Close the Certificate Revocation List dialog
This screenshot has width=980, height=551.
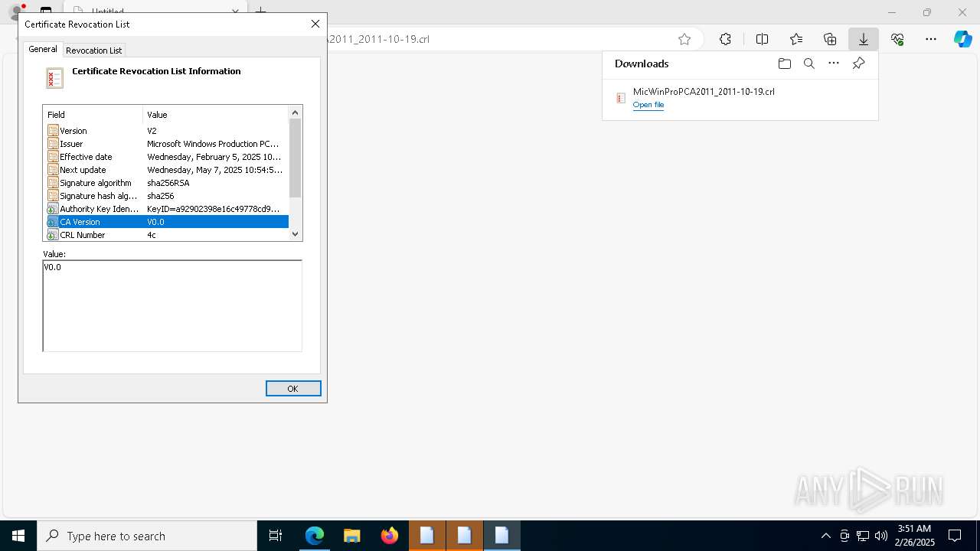click(x=315, y=24)
